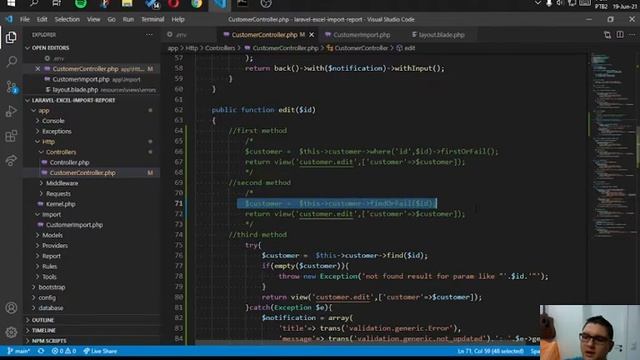
Task: Click the VS Code logo in title bar
Action: point(9,19)
